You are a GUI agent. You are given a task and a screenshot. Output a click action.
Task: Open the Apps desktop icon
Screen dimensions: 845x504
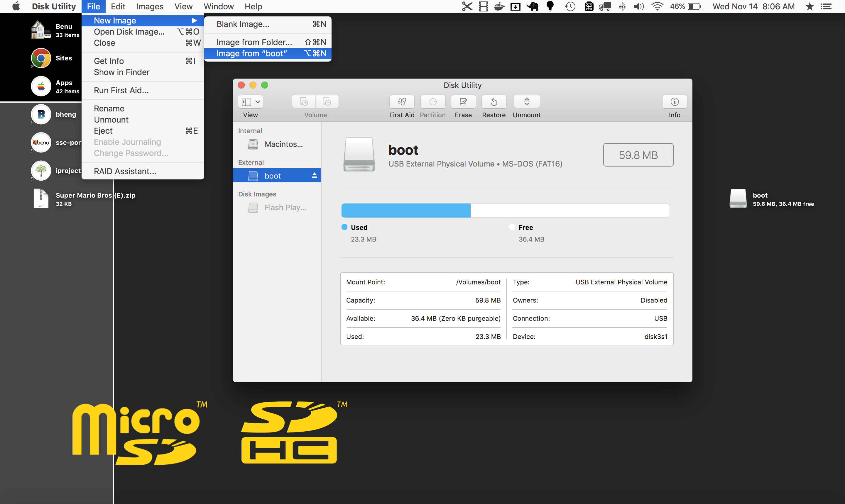pos(41,86)
